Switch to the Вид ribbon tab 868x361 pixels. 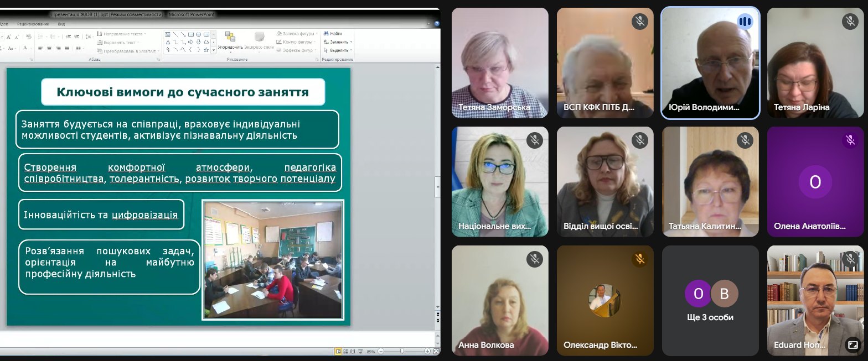[61, 24]
